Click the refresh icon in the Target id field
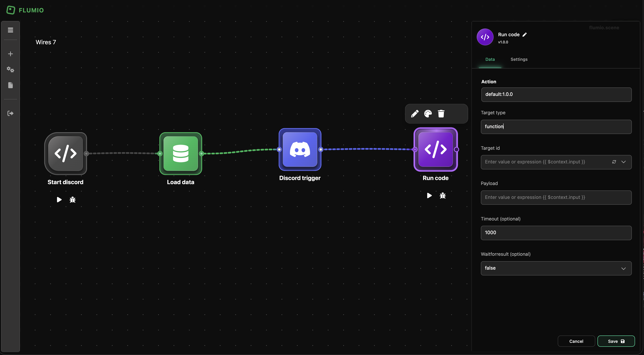 click(614, 162)
